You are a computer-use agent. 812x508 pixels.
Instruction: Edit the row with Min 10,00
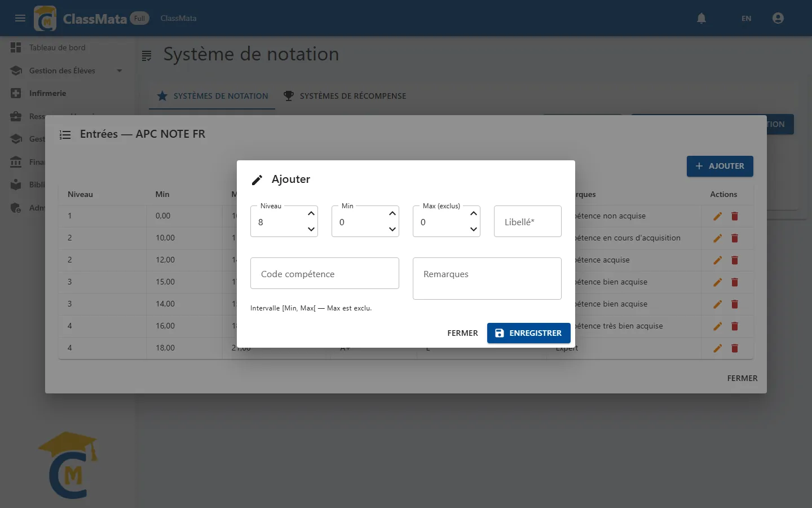717,238
